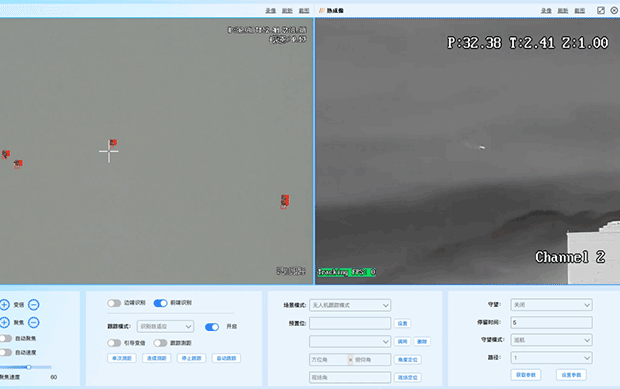The height and width of the screenshot is (389, 620).
Task: Click the 热成像 panel title icon
Action: [322, 11]
